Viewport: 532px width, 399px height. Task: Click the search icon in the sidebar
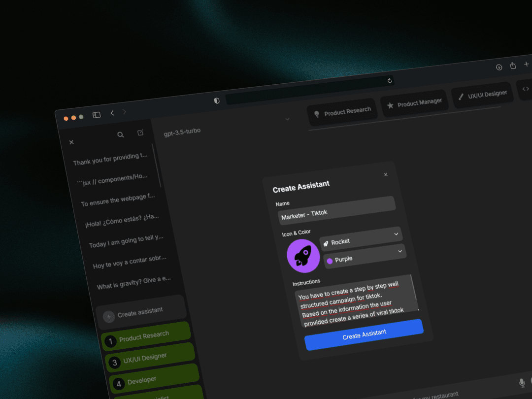pos(120,134)
